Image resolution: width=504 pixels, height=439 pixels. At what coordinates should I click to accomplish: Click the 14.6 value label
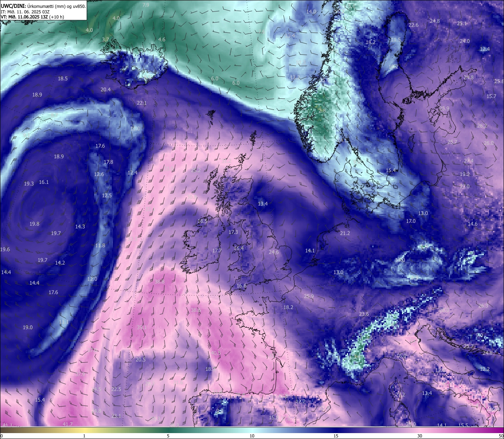[472, 224]
